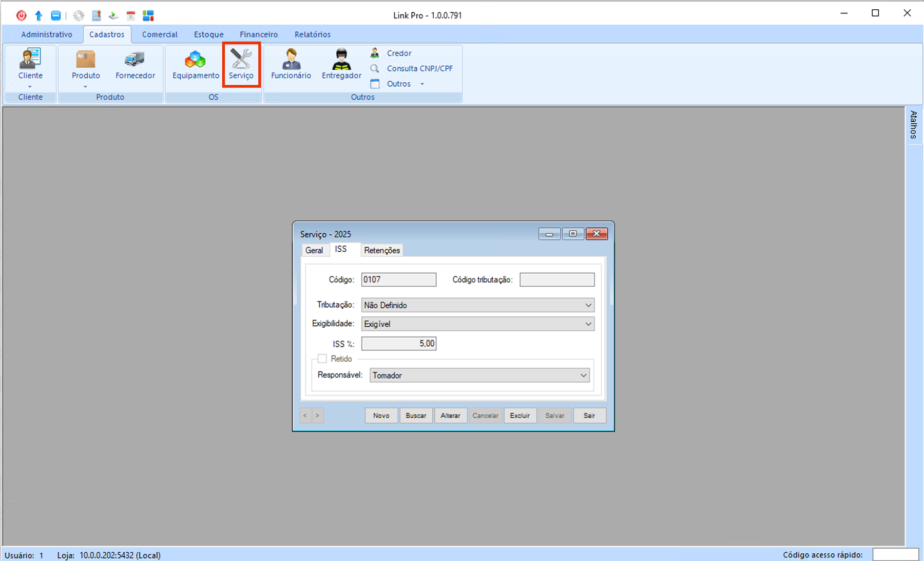This screenshot has height=561, width=924.
Task: Open the Cliente registration icon
Action: pyautogui.click(x=30, y=60)
